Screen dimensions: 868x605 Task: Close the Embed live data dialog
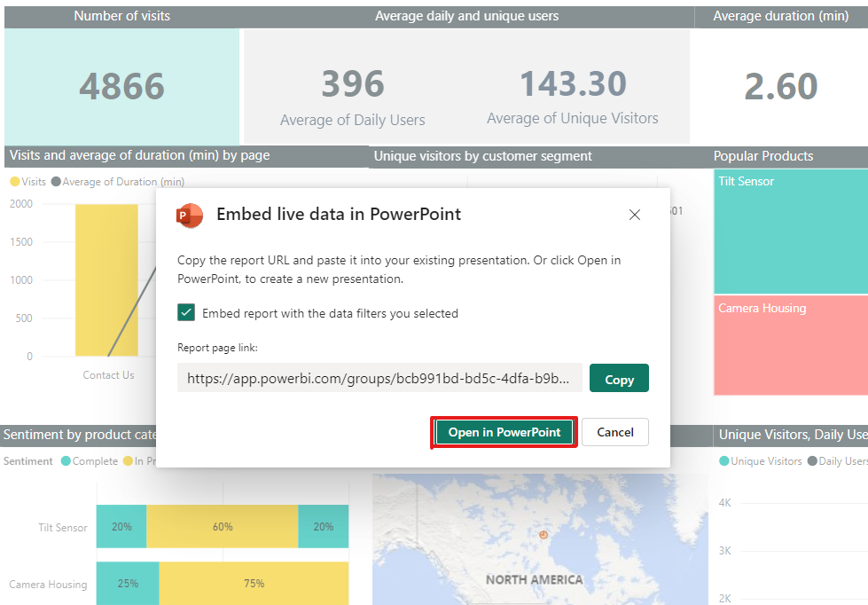click(x=635, y=215)
